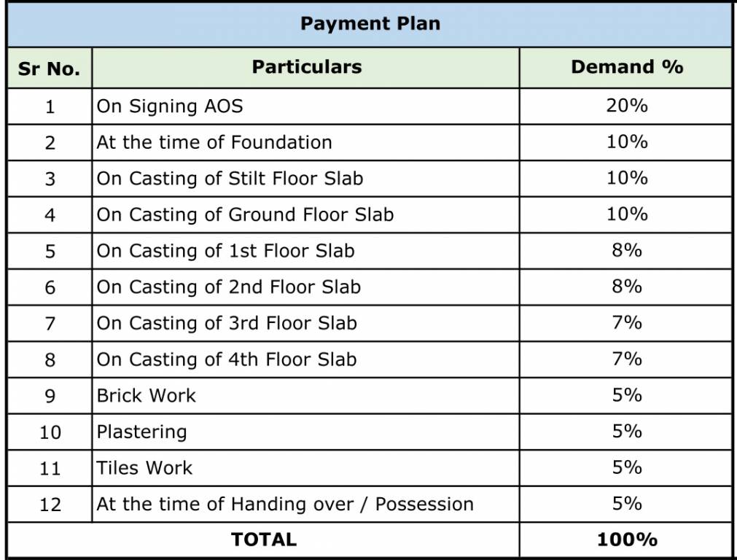Click the Brick Work row text
Viewport: 737px width, 560px height.
(x=147, y=396)
